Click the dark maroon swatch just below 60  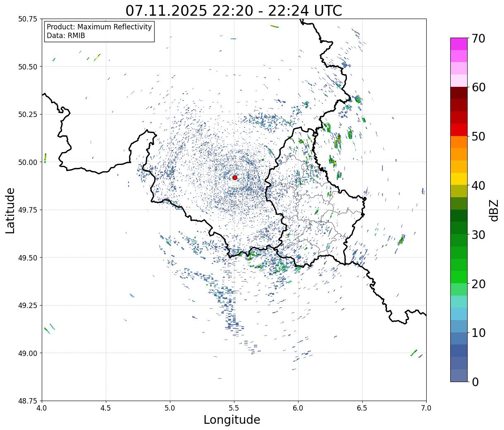[459, 93]
